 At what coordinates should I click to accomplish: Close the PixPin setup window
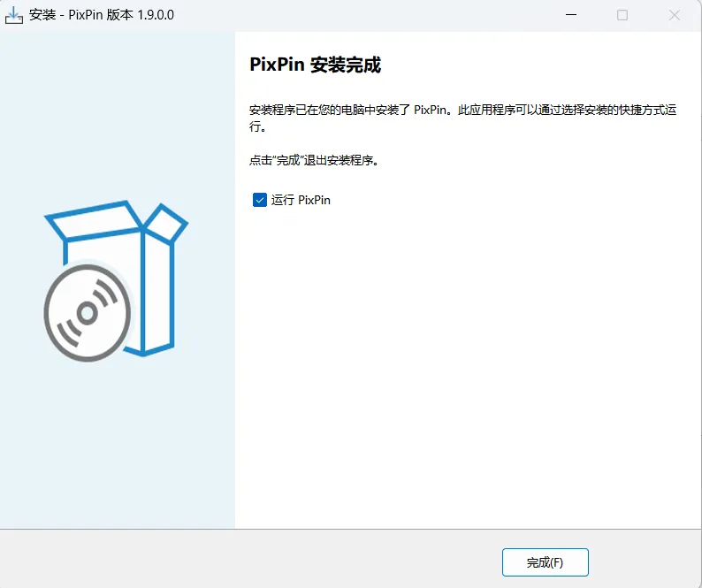675,15
